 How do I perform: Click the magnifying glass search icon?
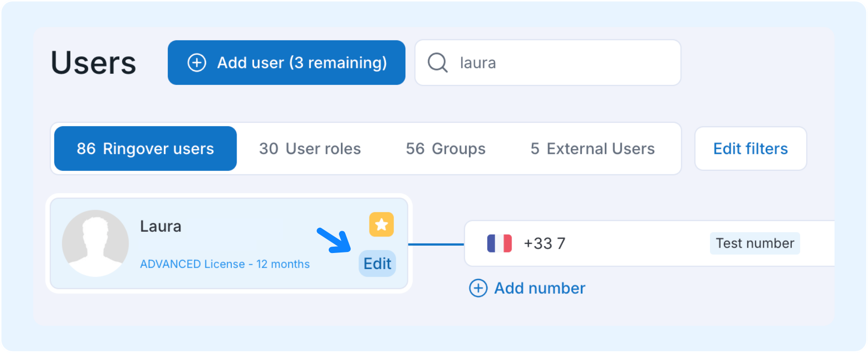pyautogui.click(x=437, y=63)
